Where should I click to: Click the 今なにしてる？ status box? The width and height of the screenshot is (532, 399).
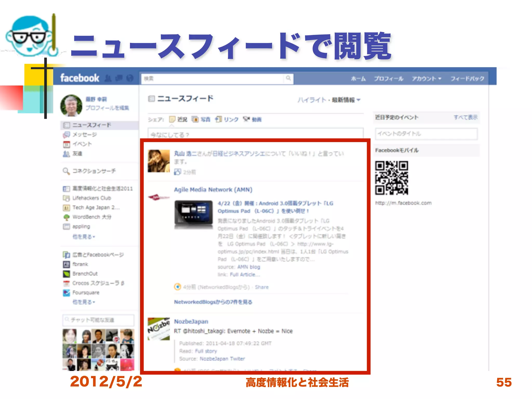256,134
